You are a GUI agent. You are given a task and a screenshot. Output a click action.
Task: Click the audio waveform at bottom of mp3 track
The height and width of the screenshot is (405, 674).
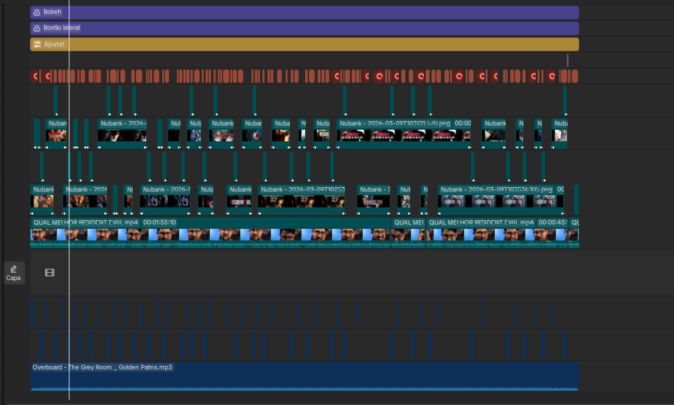click(300, 387)
